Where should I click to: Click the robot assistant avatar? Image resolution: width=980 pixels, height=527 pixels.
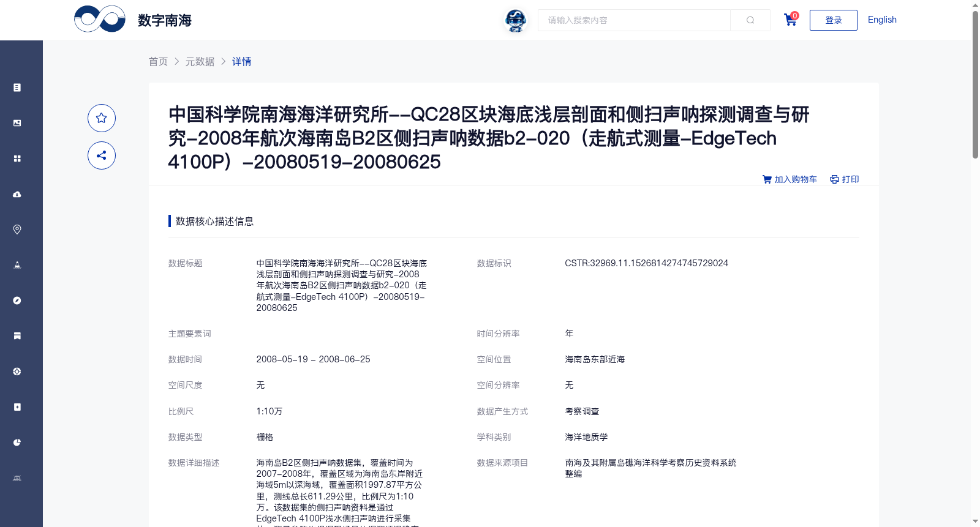click(516, 21)
